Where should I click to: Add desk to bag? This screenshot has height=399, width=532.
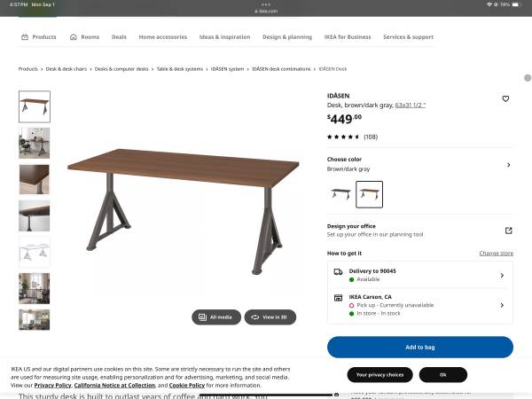point(420,347)
